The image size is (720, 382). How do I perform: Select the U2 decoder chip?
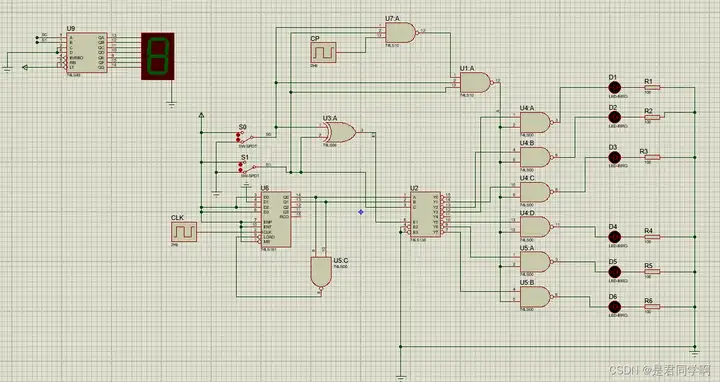[426, 214]
